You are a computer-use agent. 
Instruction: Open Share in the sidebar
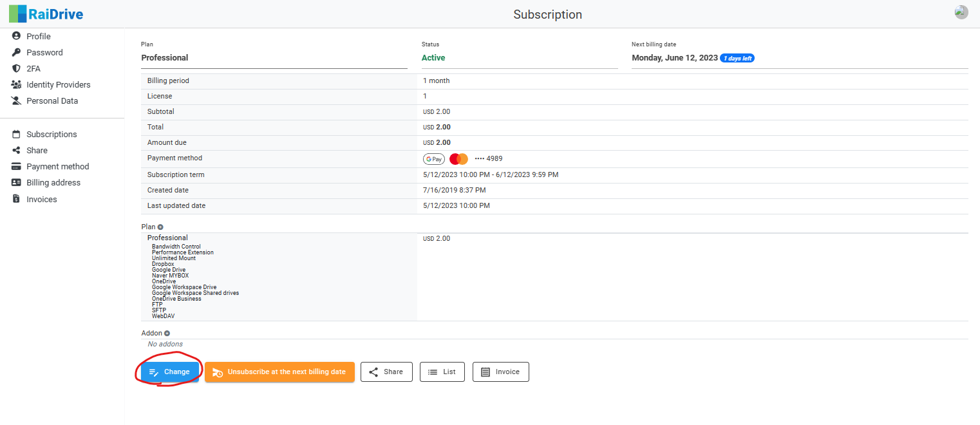point(37,150)
